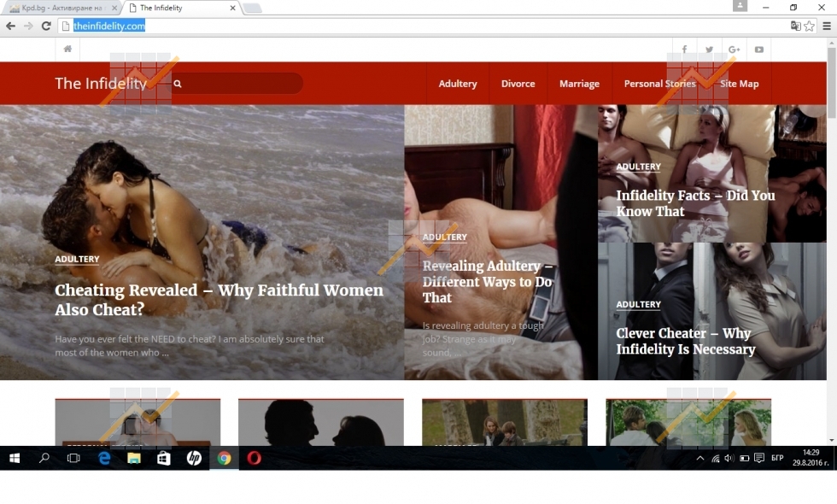Open the network status tray icon
The width and height of the screenshot is (837, 504).
[x=716, y=458]
